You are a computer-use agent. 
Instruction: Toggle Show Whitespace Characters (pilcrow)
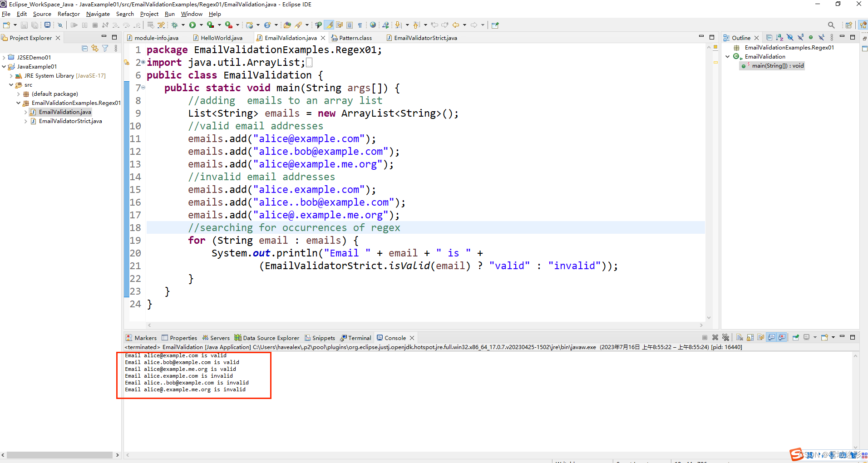point(360,25)
